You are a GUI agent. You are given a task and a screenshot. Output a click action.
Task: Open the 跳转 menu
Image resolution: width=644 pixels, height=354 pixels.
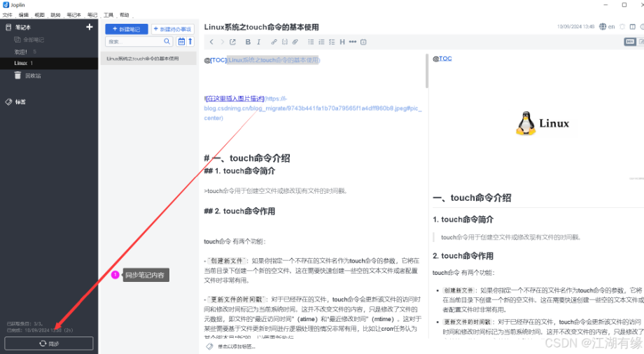pos(55,15)
